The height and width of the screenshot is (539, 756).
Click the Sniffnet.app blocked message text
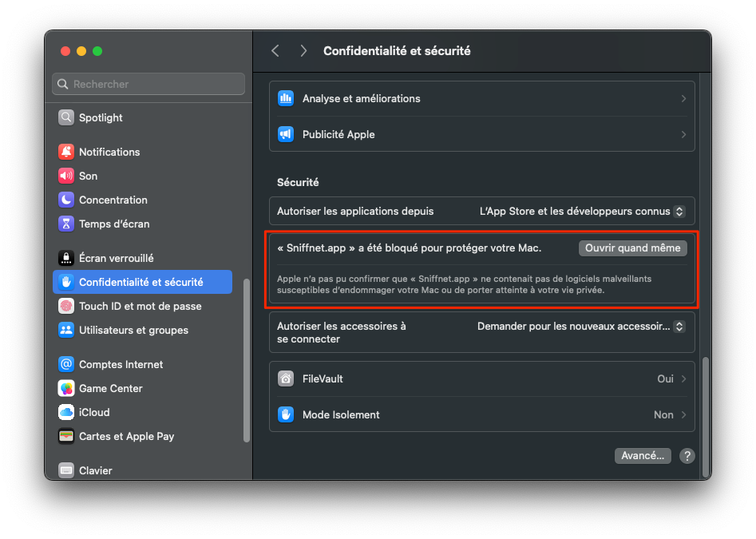[x=410, y=248]
